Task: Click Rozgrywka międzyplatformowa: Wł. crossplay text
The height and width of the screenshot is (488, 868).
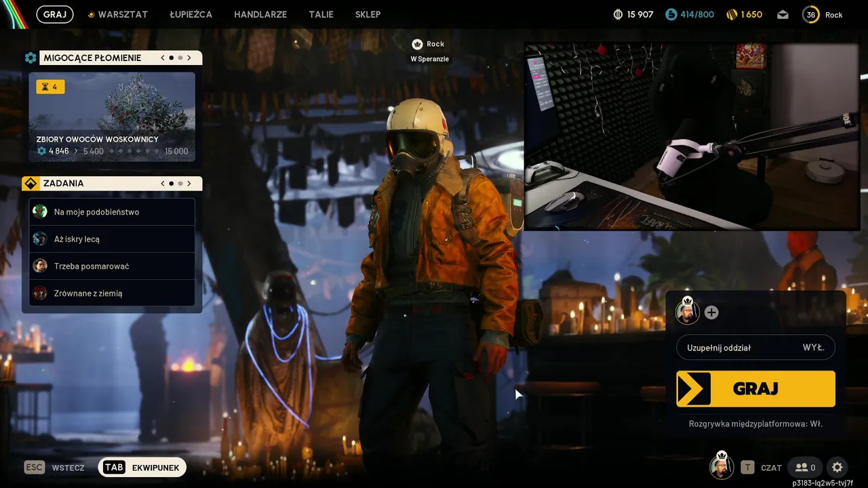Action: 755,424
